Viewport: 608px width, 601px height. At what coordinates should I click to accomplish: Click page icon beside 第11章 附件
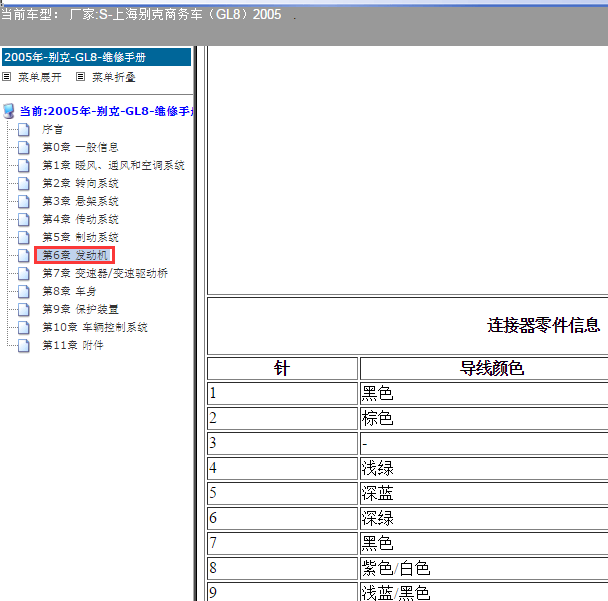pos(23,345)
